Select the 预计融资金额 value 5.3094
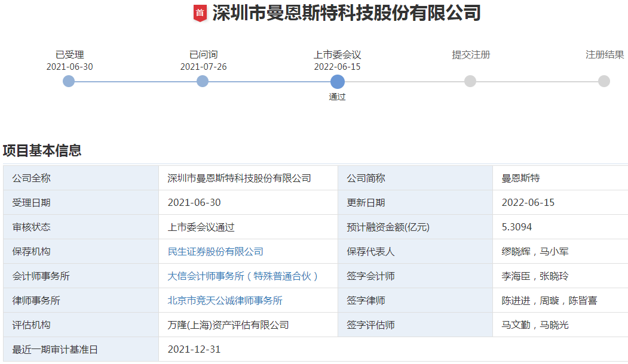Viewport: 628px width, 364px height. (516, 226)
